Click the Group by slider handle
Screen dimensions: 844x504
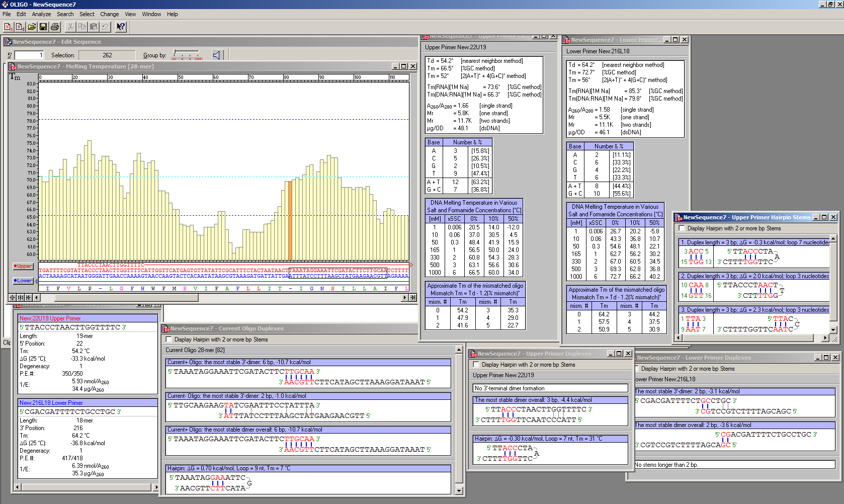175,52
